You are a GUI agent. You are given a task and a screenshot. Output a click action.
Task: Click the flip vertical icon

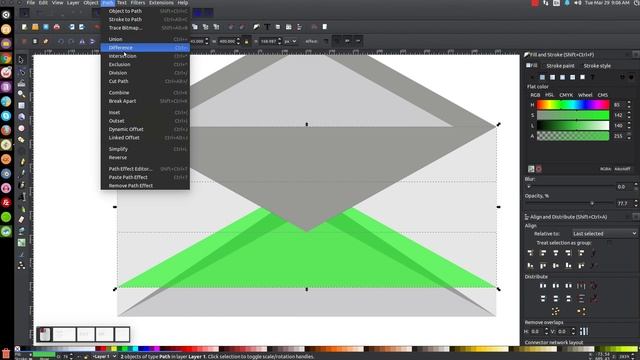(93, 41)
